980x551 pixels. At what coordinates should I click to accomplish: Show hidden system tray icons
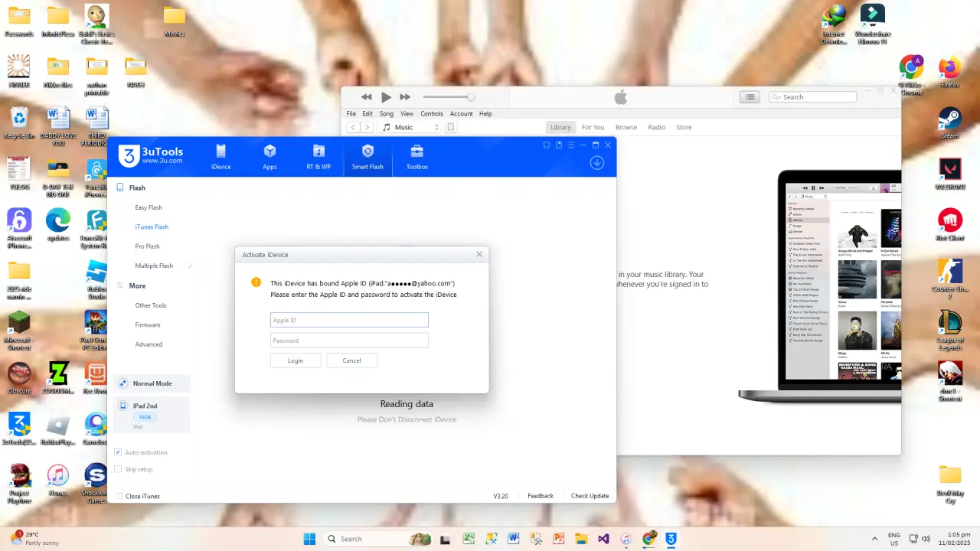point(874,539)
